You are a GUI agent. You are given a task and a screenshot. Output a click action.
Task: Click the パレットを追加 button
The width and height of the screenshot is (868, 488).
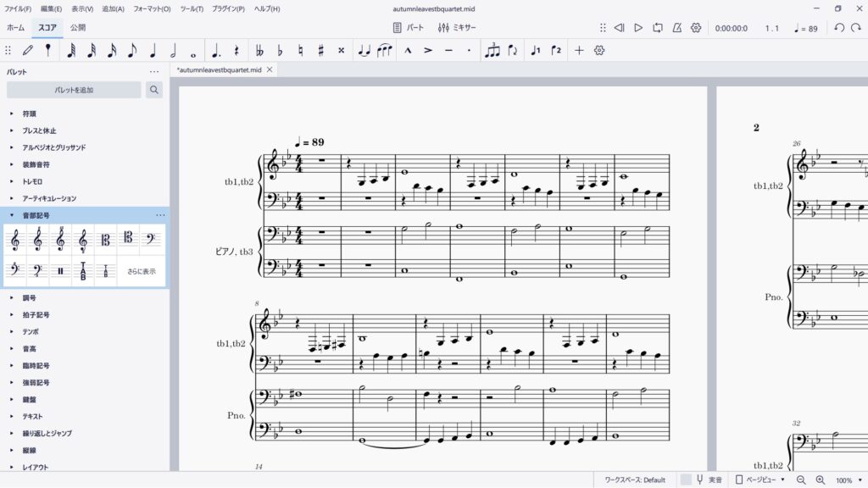tap(74, 90)
